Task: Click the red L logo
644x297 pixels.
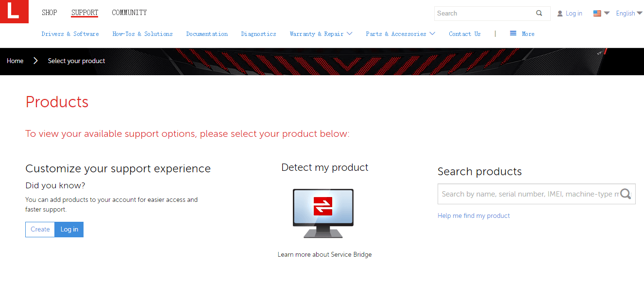Action: 14,12
